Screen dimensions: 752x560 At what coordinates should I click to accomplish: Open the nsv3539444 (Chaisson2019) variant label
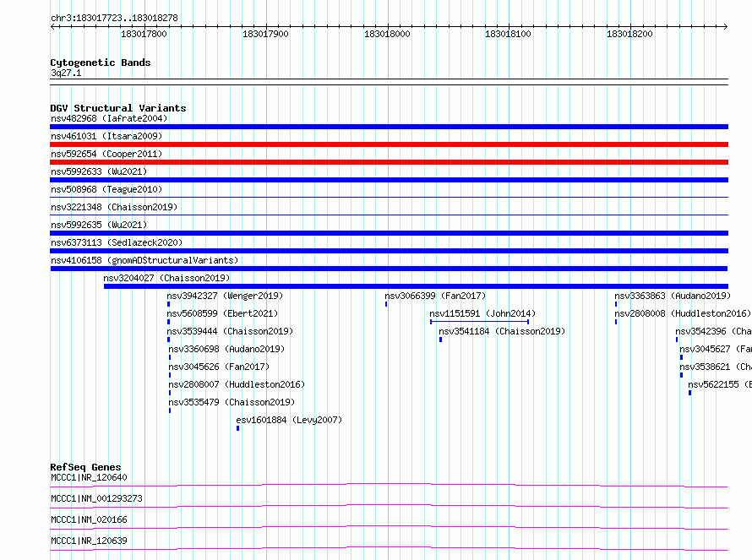click(x=230, y=331)
